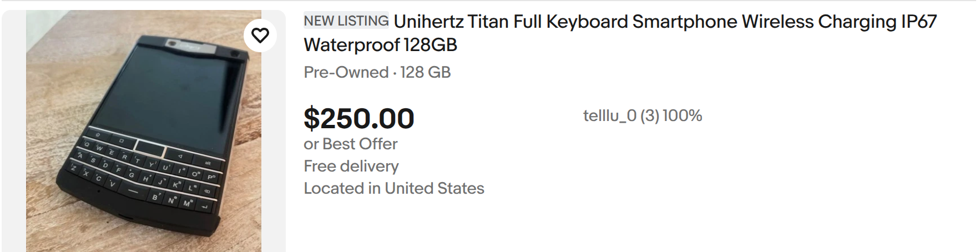Image resolution: width=980 pixels, height=252 pixels.
Task: Click gray strip left of product photo
Action: click(x=14, y=131)
